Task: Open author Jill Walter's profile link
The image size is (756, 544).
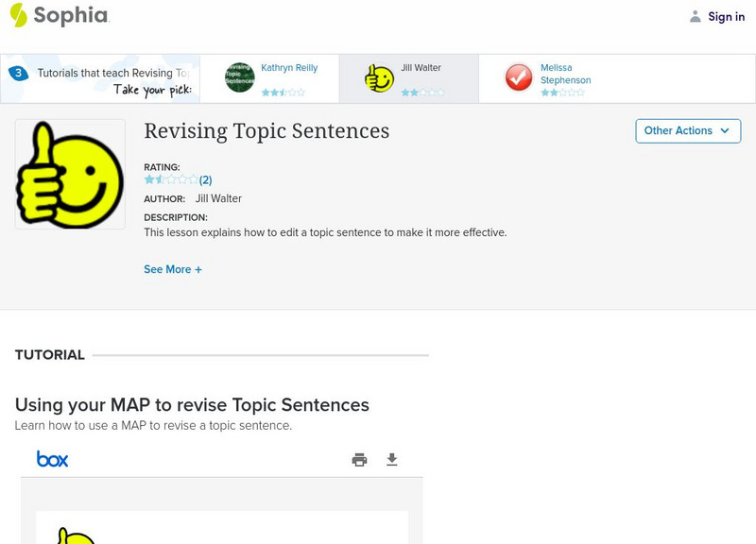Action: pyautogui.click(x=218, y=198)
